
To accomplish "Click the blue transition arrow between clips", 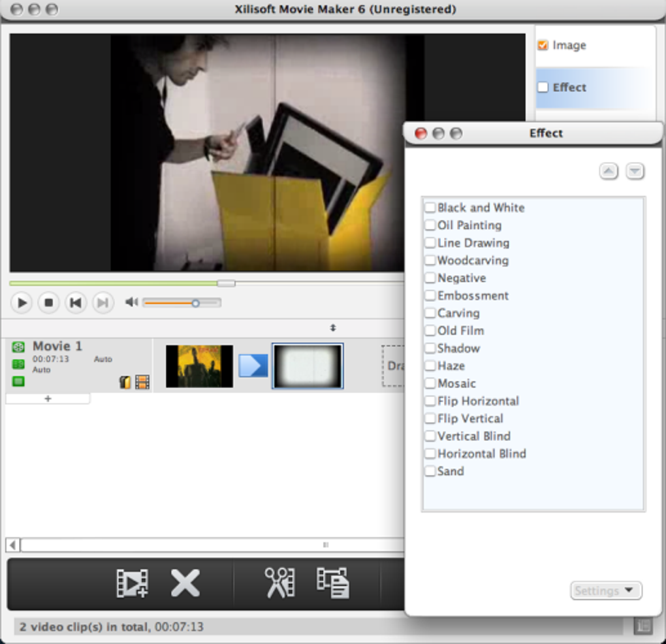I will 253,366.
